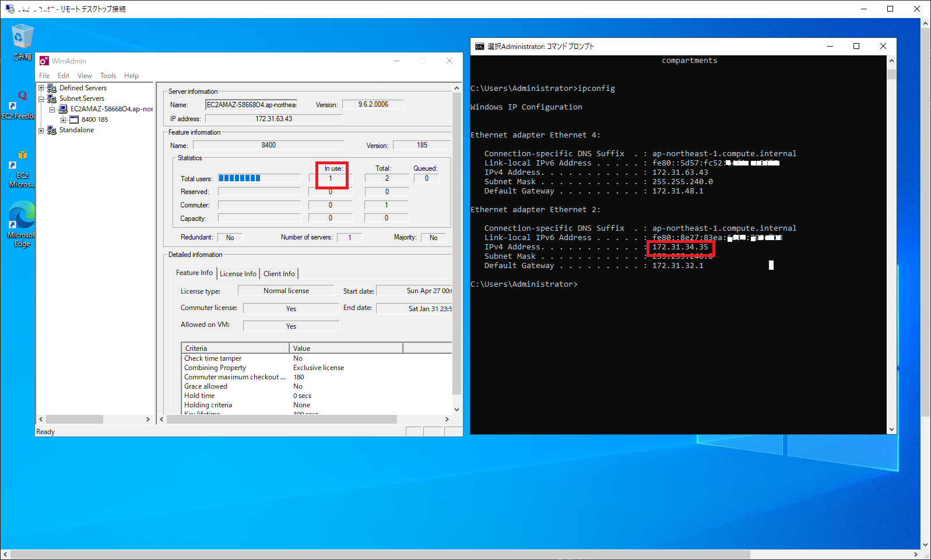
Task: Click the Total users usage bar
Action: [259, 178]
